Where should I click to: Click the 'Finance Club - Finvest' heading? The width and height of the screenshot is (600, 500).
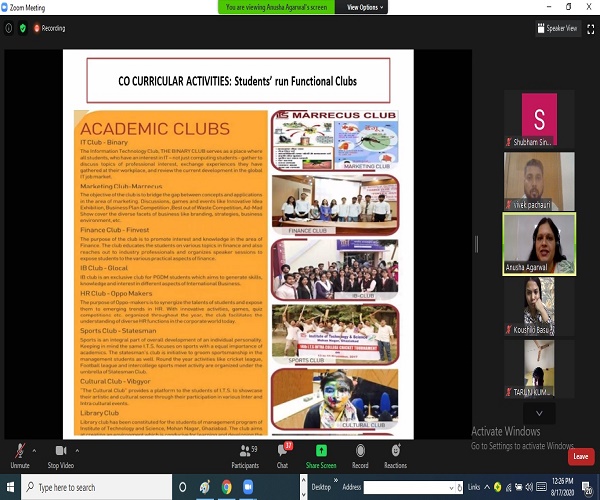(x=114, y=230)
